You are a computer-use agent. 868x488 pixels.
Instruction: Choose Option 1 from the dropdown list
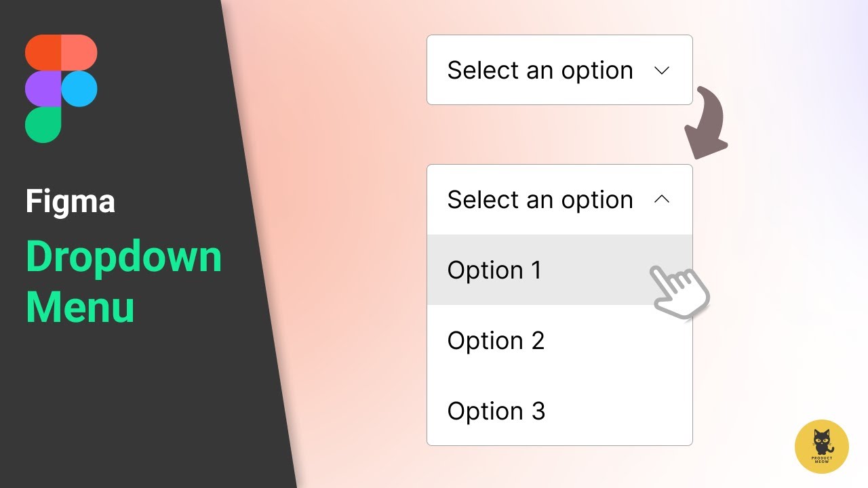coord(494,270)
